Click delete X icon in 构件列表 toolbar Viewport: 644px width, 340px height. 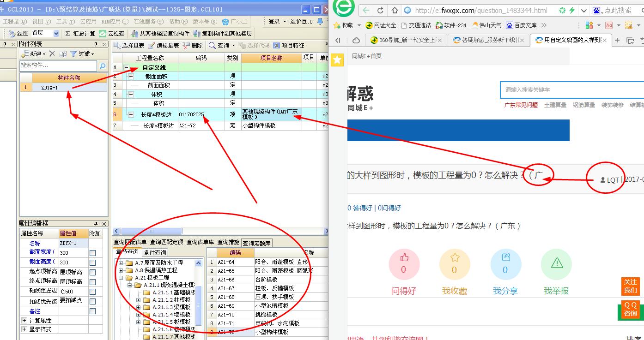point(52,54)
